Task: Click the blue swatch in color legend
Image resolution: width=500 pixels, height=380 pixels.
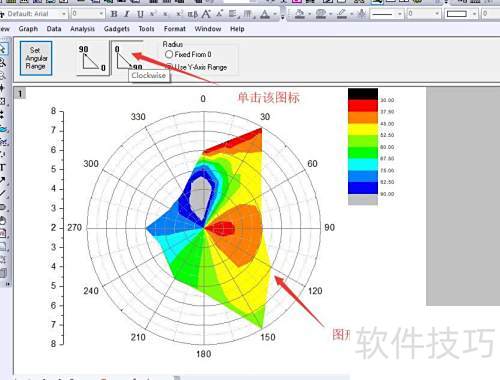Action: click(x=363, y=188)
